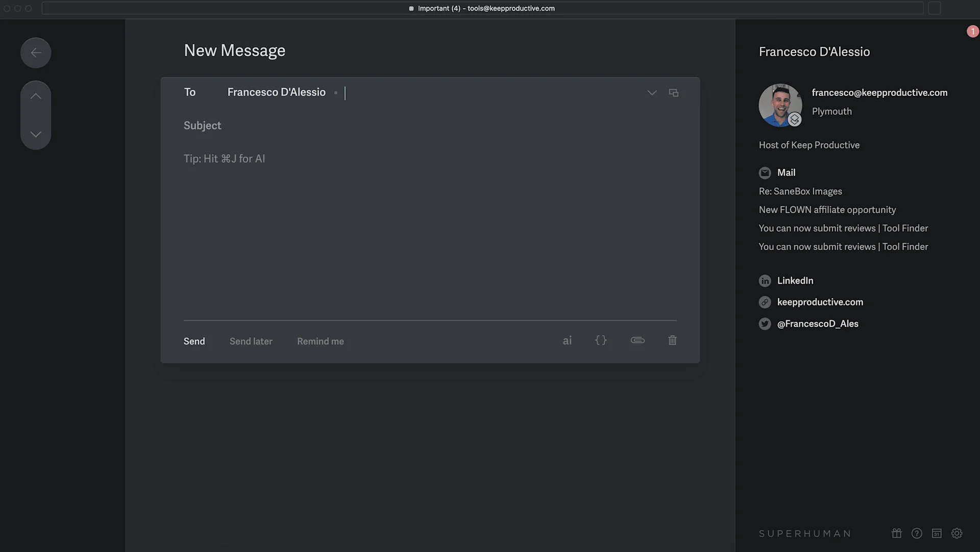Move to next message with down chevron
The height and width of the screenshot is (552, 980).
click(36, 134)
